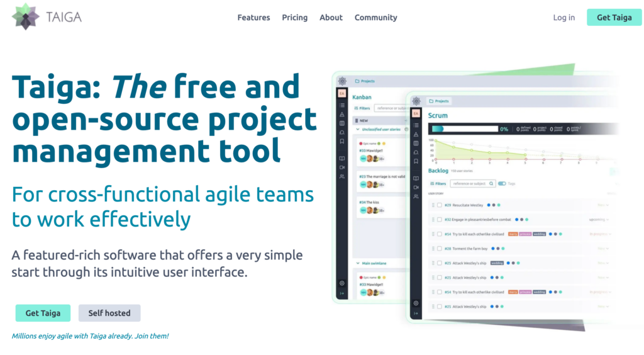Click the Self hosted button

[x=109, y=313]
